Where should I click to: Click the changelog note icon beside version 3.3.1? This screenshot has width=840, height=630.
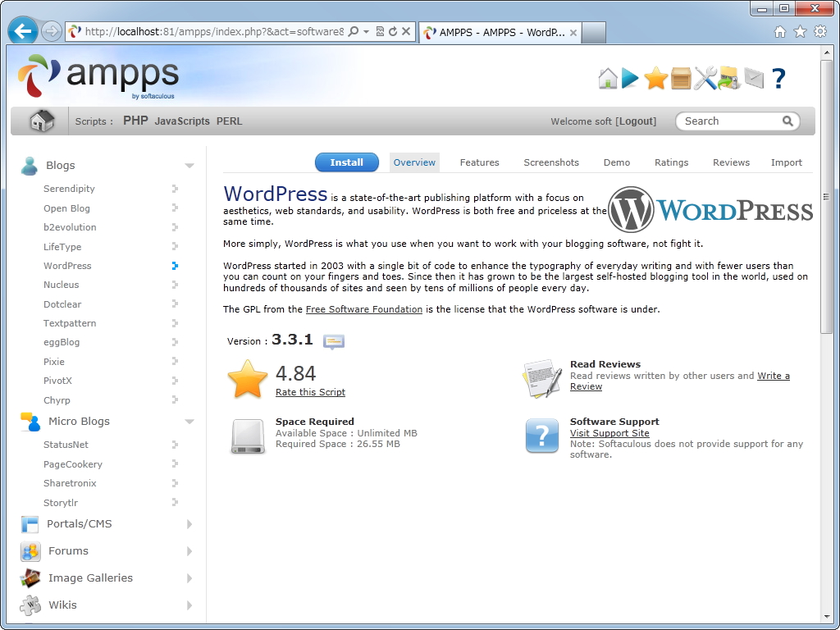click(x=333, y=341)
